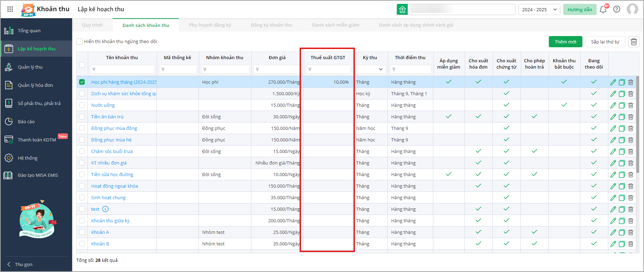The height and width of the screenshot is (272, 644).
Task: Click the Đào tạo MISA EMIS book icon
Action: coord(8,175)
